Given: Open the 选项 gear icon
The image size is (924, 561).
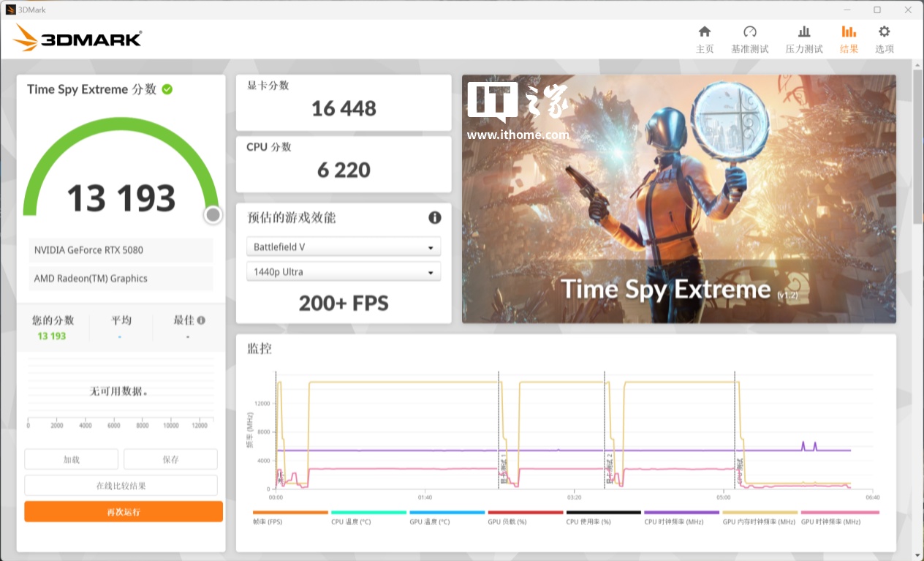Looking at the screenshot, I should pos(884,31).
